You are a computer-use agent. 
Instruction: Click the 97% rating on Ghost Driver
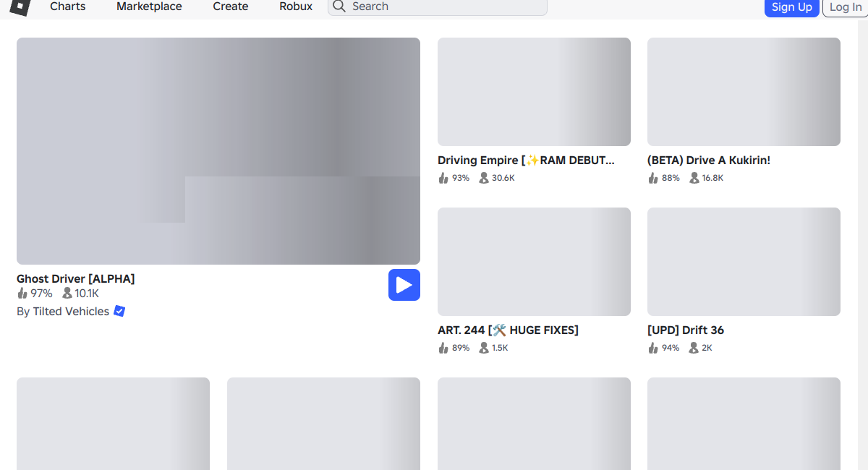point(35,293)
